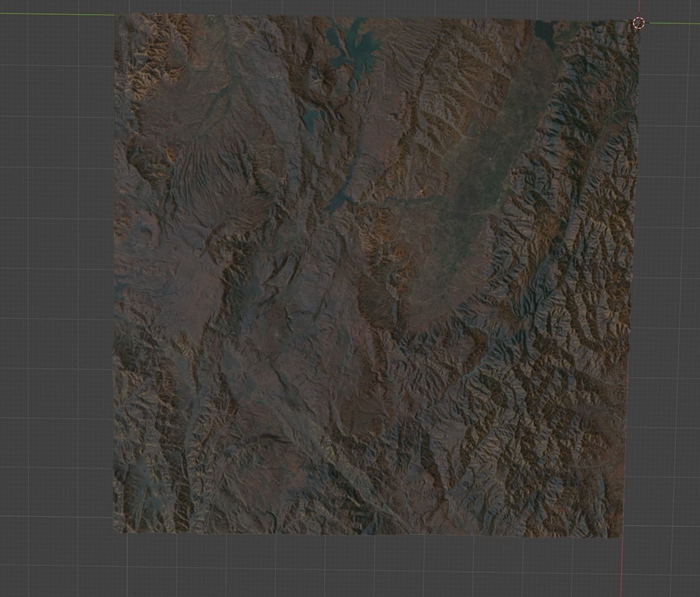Click the red-white 3D cursor ring
700x597 pixels.
click(638, 23)
